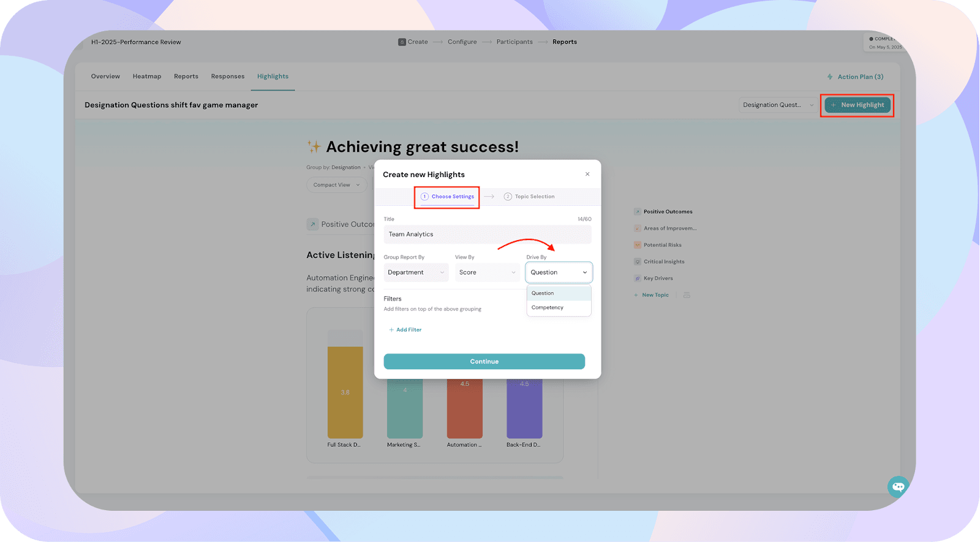Screen dimensions: 980x542
Task: Click the Potential Risks topic icon
Action: [x=637, y=245]
